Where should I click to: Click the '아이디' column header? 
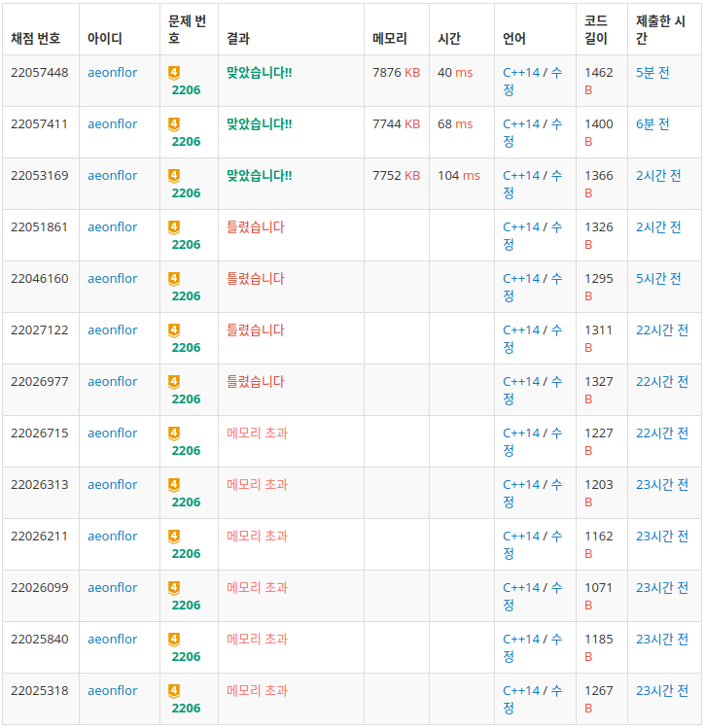(105, 38)
